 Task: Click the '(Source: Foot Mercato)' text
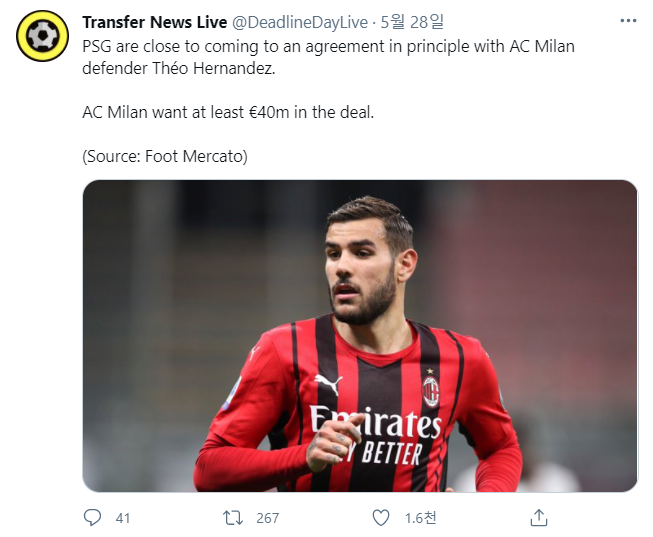[x=165, y=157]
